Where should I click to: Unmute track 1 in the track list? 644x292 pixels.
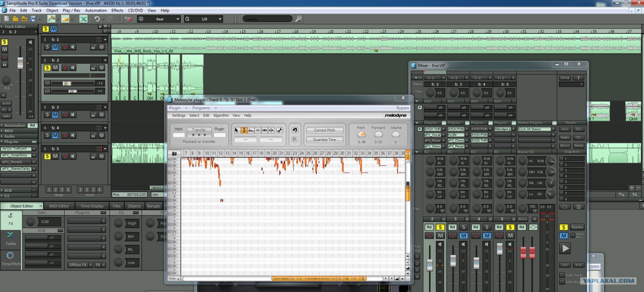[55, 47]
